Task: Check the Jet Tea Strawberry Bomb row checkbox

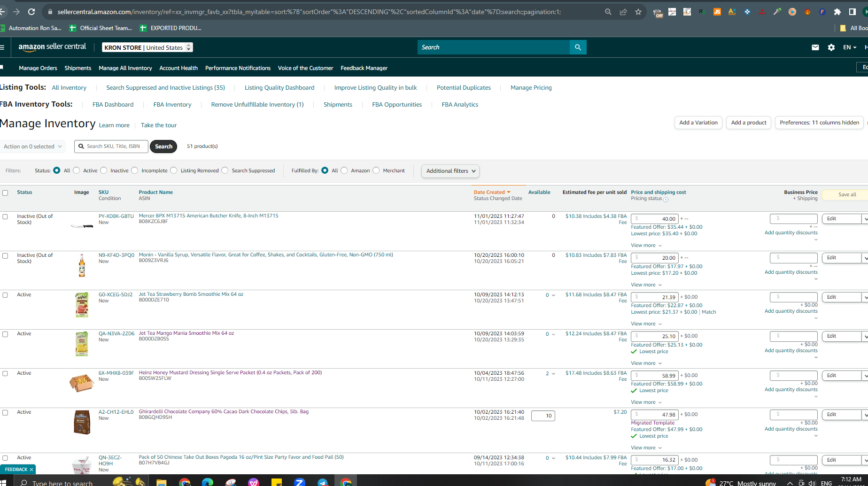Action: coord(5,295)
